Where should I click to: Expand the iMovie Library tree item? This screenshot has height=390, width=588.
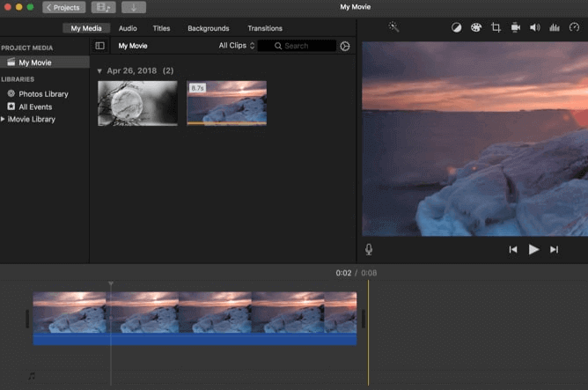pos(4,119)
